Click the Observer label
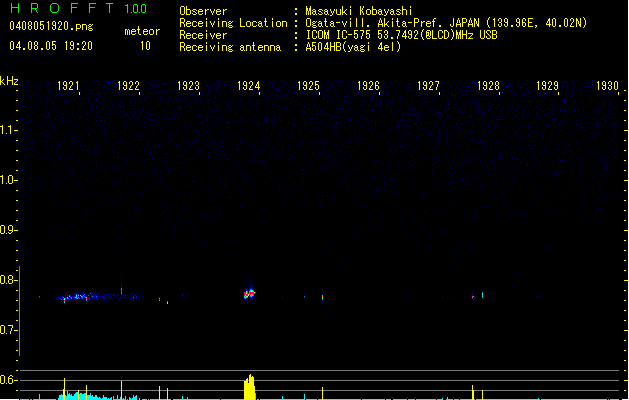The height and width of the screenshot is (400, 629). tap(203, 11)
